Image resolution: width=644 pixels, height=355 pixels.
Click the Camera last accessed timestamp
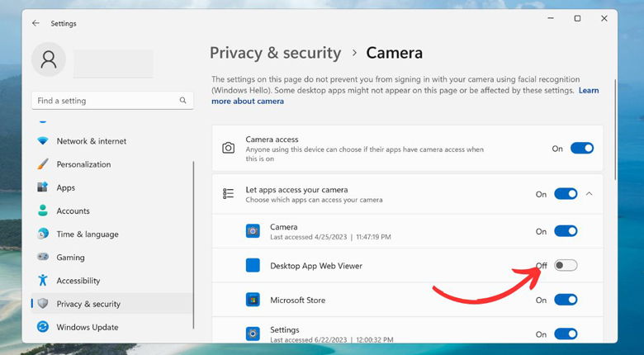330,237
